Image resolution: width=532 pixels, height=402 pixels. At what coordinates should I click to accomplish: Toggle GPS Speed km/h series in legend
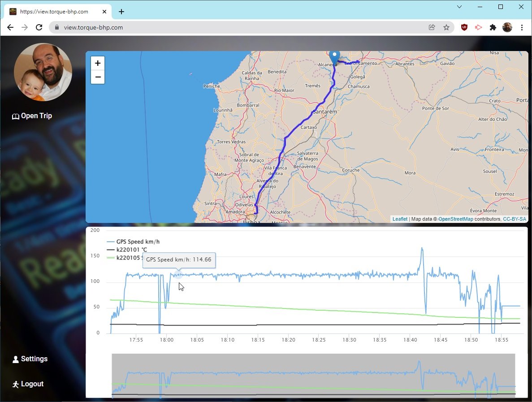[137, 242]
